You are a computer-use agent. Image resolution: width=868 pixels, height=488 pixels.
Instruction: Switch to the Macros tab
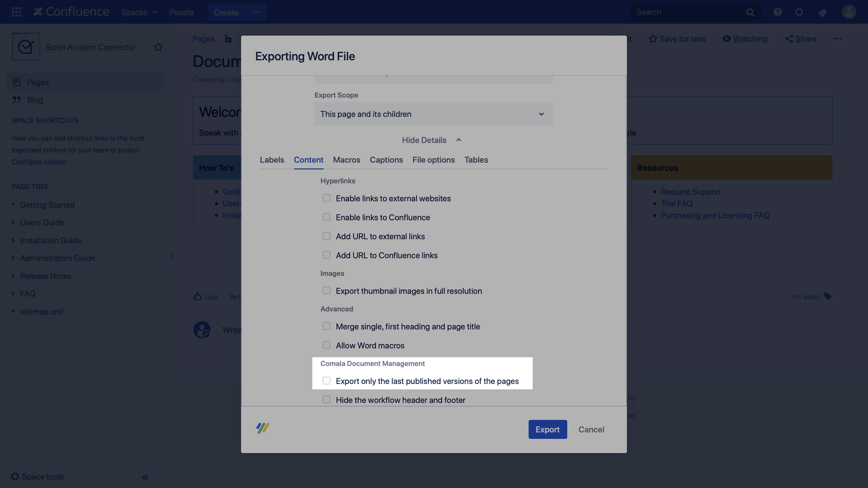[x=347, y=160]
